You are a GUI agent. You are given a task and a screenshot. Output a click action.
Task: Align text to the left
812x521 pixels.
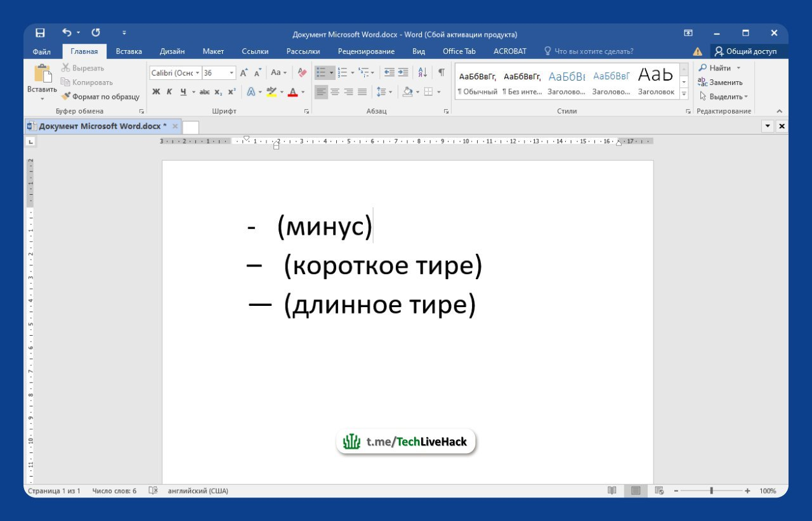pyautogui.click(x=321, y=92)
